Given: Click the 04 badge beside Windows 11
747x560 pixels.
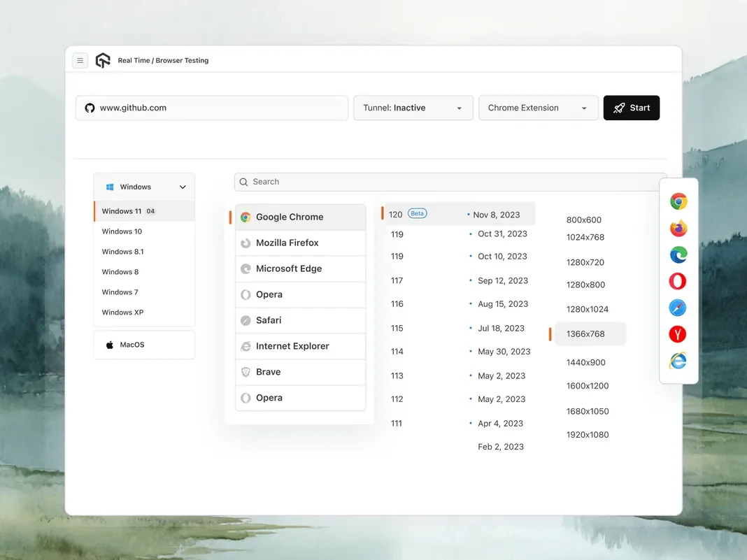Looking at the screenshot, I should pyautogui.click(x=150, y=211).
